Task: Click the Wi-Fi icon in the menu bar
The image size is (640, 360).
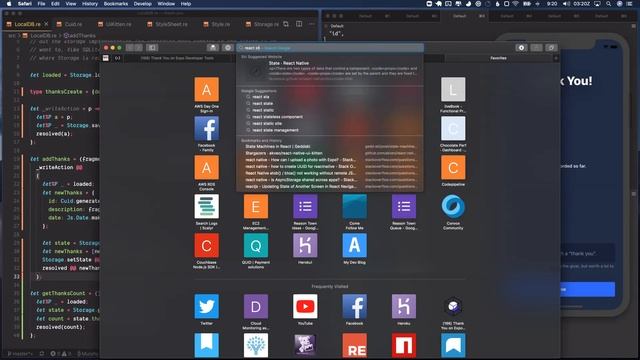Action: (516, 4)
